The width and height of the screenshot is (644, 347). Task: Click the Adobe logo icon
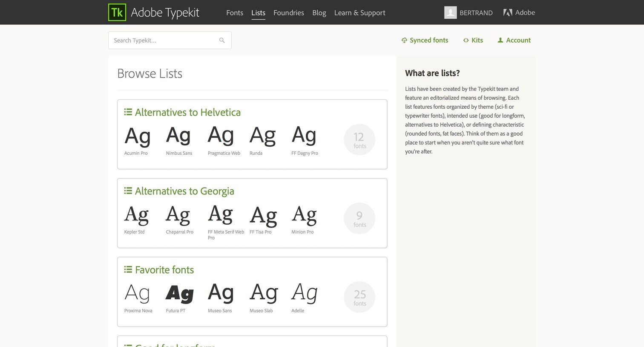pyautogui.click(x=508, y=12)
